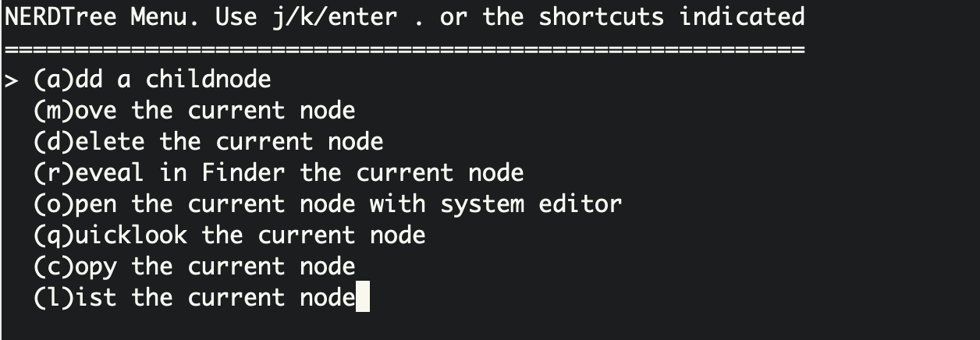
Task: Choose (m)ove the current node
Action: 194,111
